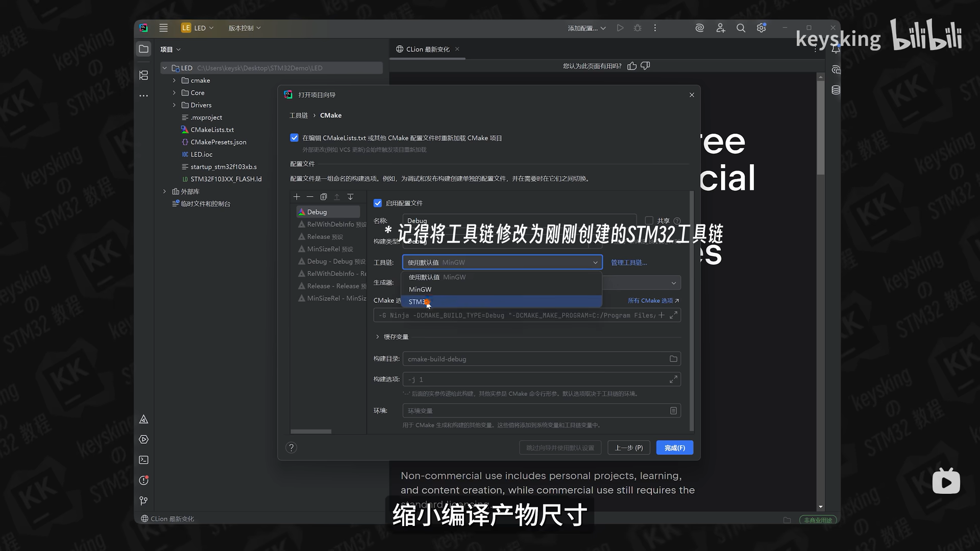The height and width of the screenshot is (551, 980).
Task: Open Search Everywhere magnifier
Action: (741, 28)
